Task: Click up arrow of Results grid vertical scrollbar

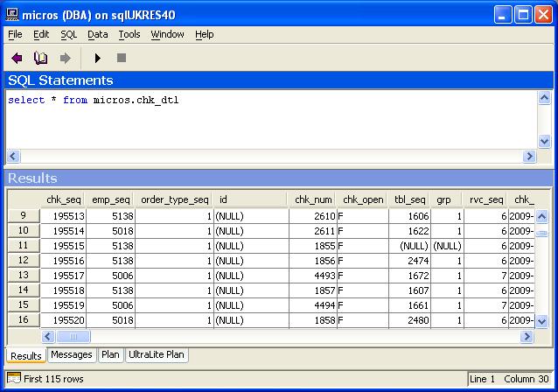Action: [x=541, y=216]
